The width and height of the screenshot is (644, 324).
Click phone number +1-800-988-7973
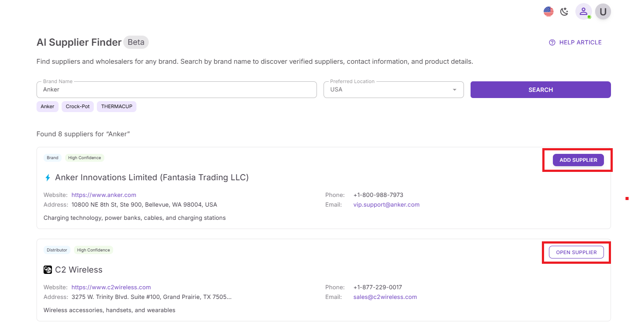tap(379, 195)
